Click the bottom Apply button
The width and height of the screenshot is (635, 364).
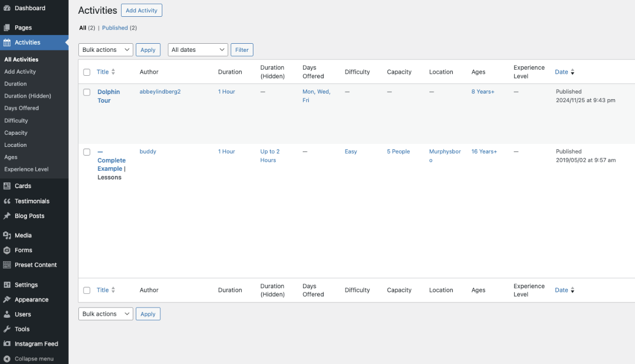(x=148, y=314)
